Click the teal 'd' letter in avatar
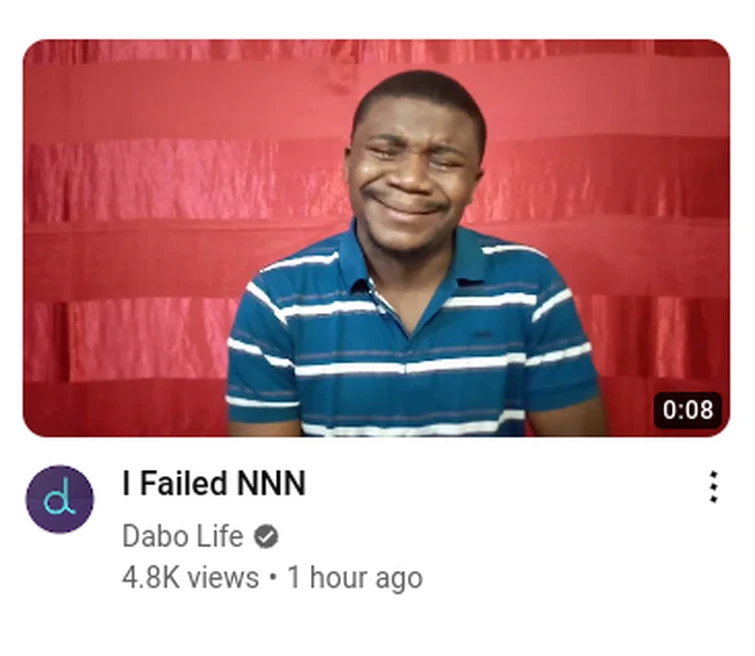 click(59, 499)
